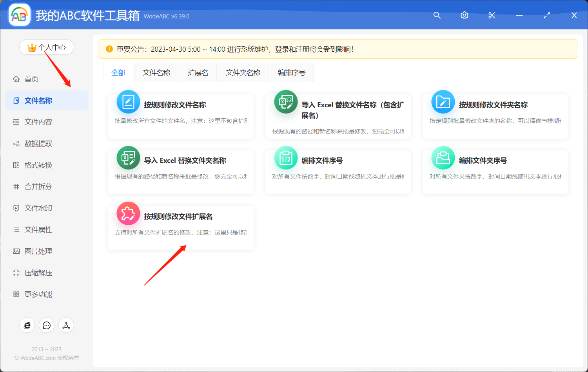Switch to the 扩展名 tab
The width and height of the screenshot is (588, 372).
198,72
